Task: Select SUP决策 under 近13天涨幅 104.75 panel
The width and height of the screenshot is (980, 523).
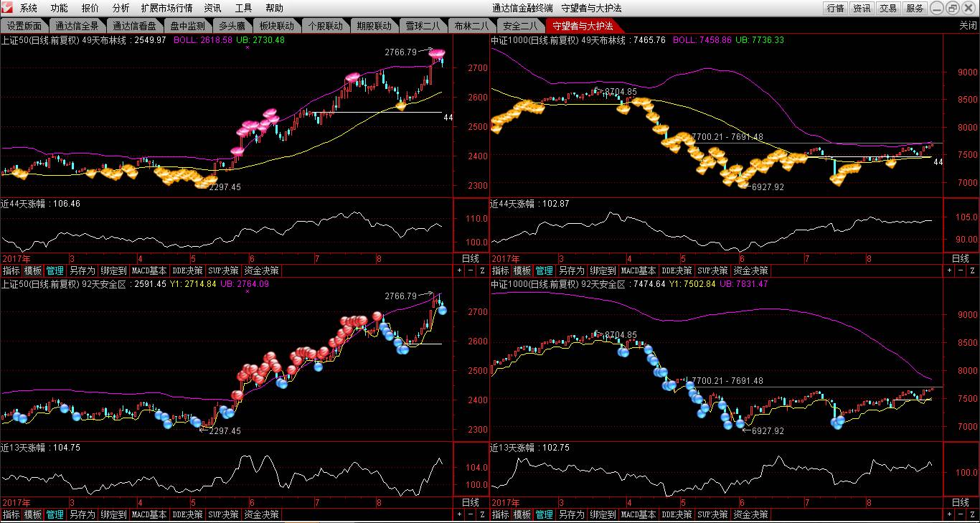Action: pyautogui.click(x=223, y=514)
